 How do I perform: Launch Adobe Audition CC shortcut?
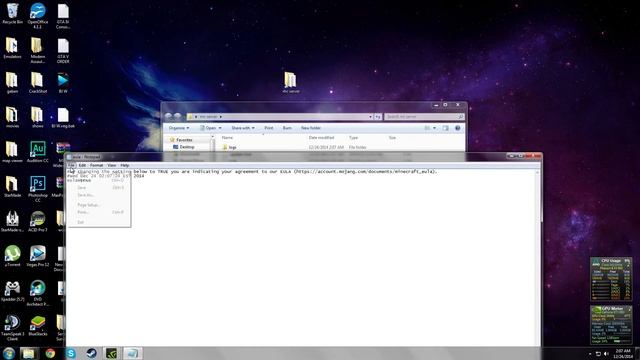[38, 152]
